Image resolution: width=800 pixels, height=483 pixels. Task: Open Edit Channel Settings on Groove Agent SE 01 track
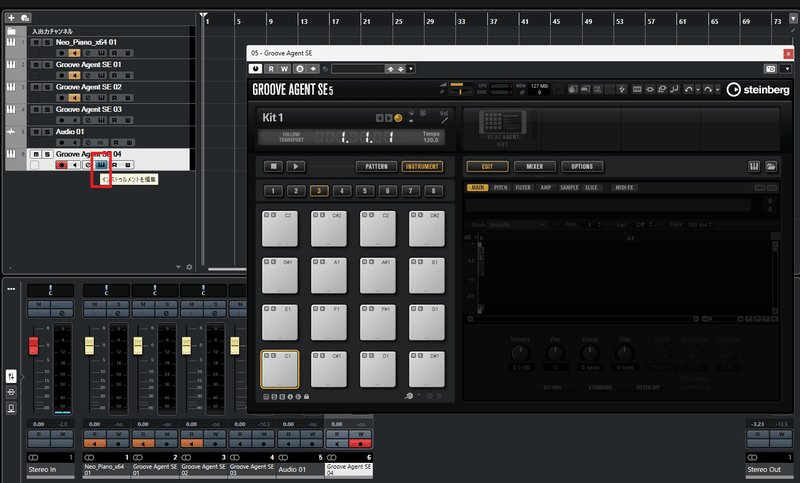(x=88, y=75)
